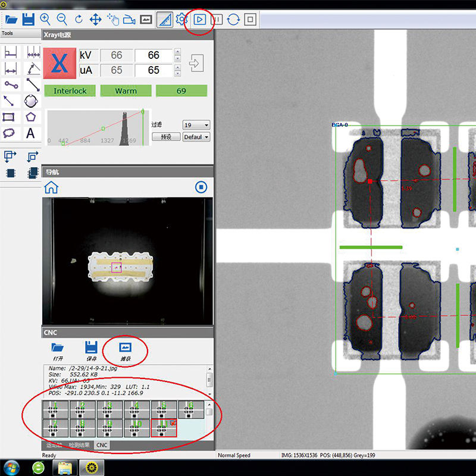This screenshot has height=476, width=476.
Task: Switch to the 检测结果 tab
Action: coord(79,445)
